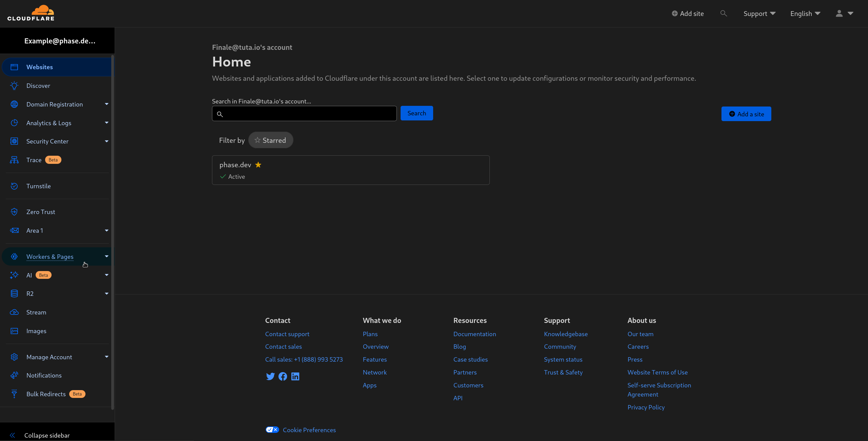Select Stream in the sidebar
Viewport: 868px width, 441px height.
pyautogui.click(x=36, y=312)
